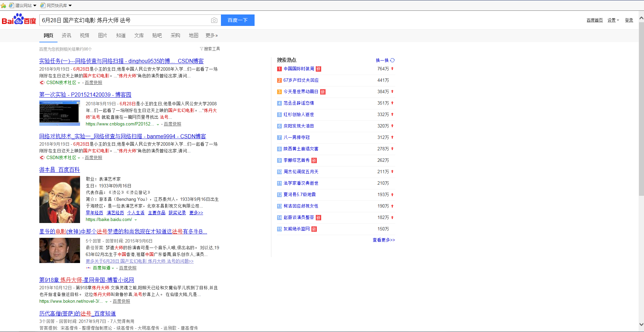Expand the 网页快讯库 dropdown arrow

[x=70, y=6]
